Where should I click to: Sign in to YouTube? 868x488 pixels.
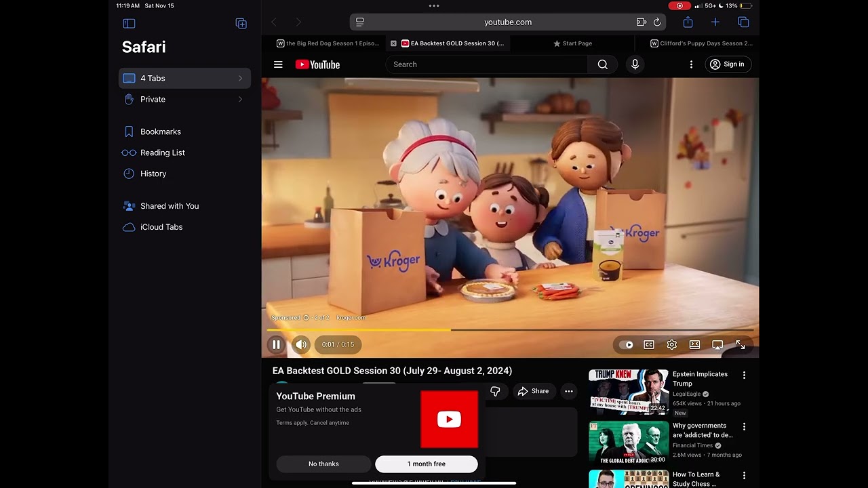[728, 64]
